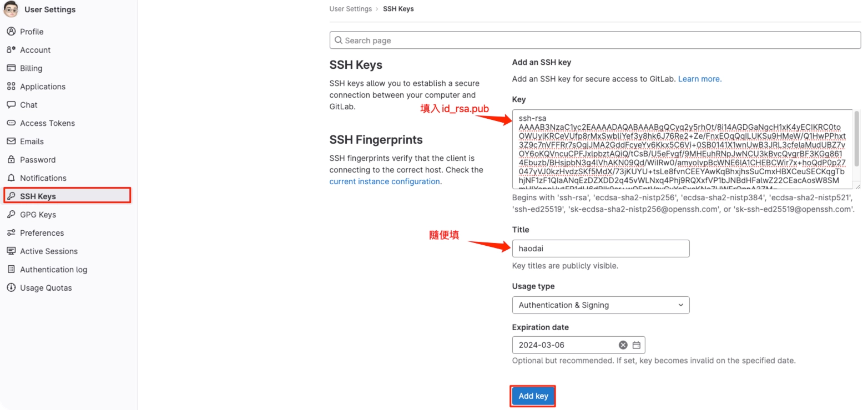Follow the Learn more link

[x=700, y=79]
